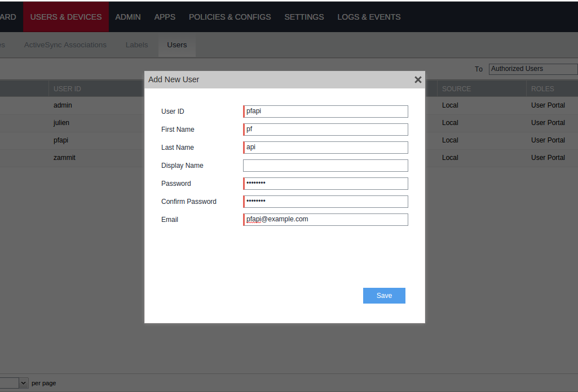Screen dimensions: 578x392
Task: Expand the Authorized Users dropdown
Action: (x=533, y=69)
